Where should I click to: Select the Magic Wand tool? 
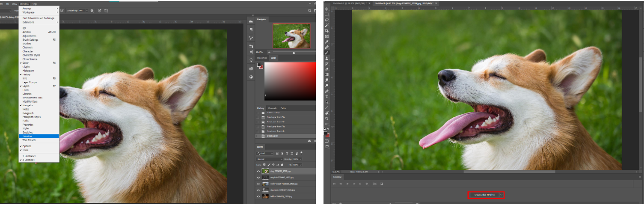point(326,25)
